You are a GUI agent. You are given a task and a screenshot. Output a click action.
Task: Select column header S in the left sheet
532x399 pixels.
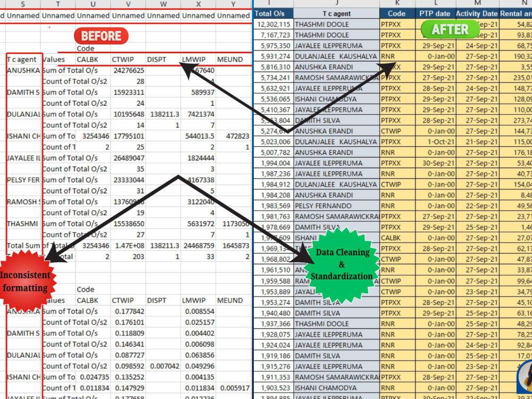tap(23, 4)
